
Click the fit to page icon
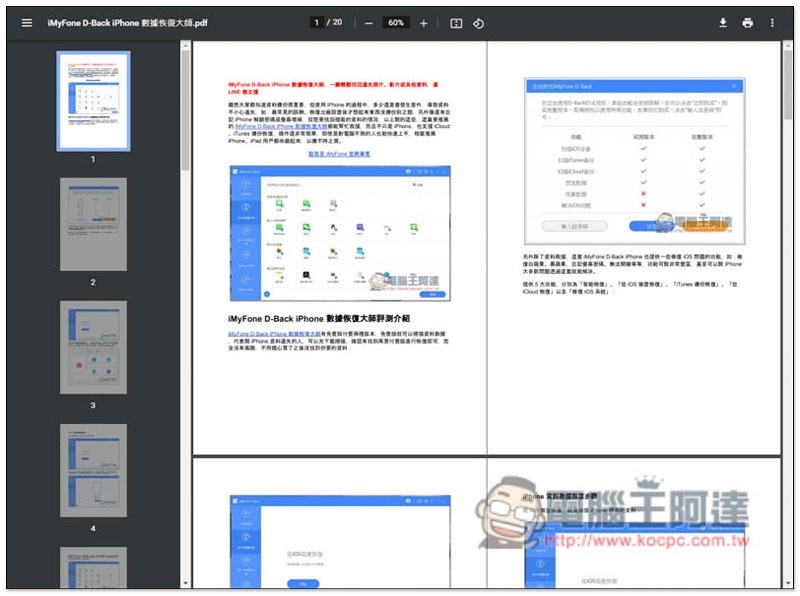[456, 23]
